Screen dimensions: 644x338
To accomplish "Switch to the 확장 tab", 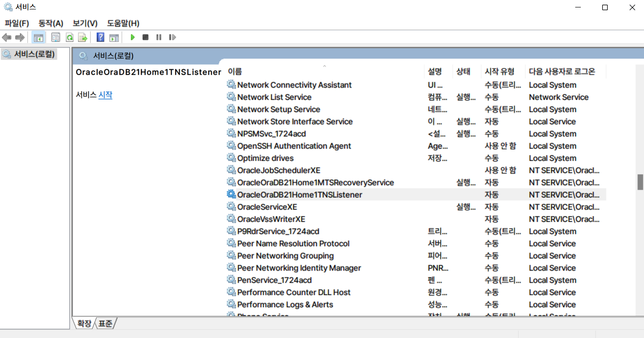I will pyautogui.click(x=84, y=324).
